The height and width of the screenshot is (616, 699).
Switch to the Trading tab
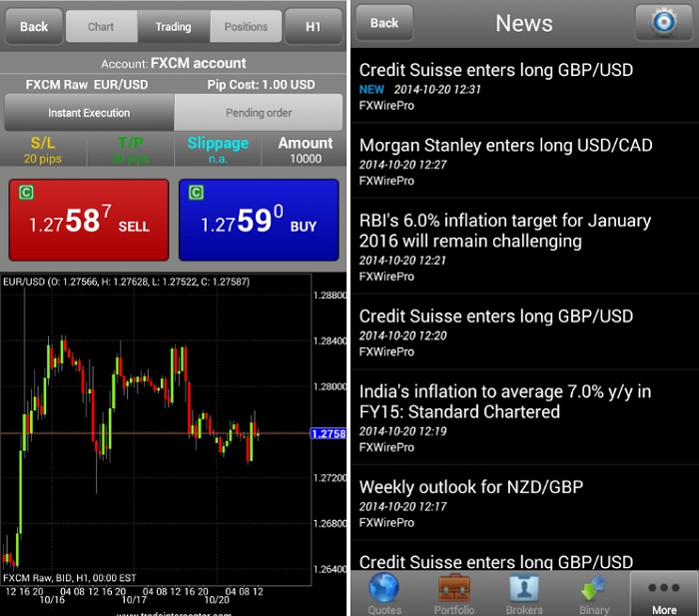(174, 27)
